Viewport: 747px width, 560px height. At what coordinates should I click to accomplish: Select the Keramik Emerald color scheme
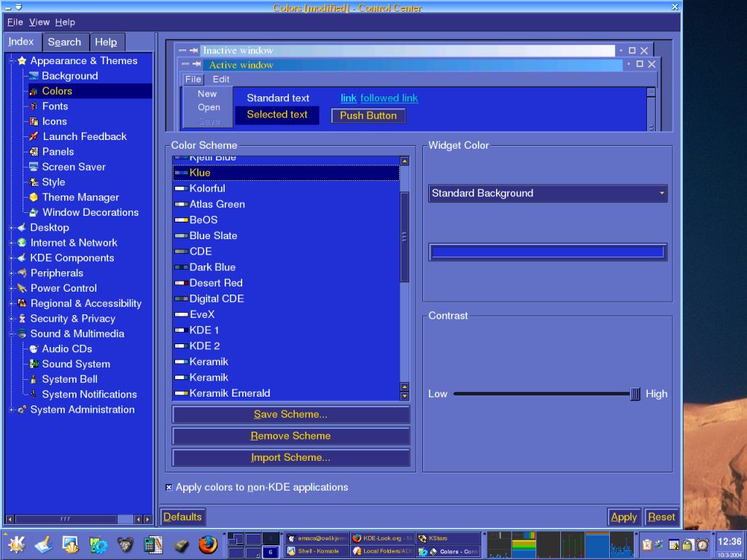[286, 393]
